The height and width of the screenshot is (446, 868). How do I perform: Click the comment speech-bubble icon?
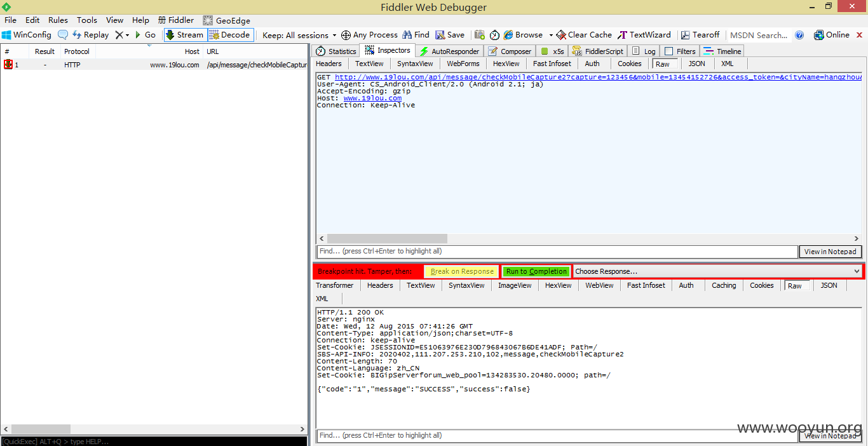pyautogui.click(x=63, y=35)
